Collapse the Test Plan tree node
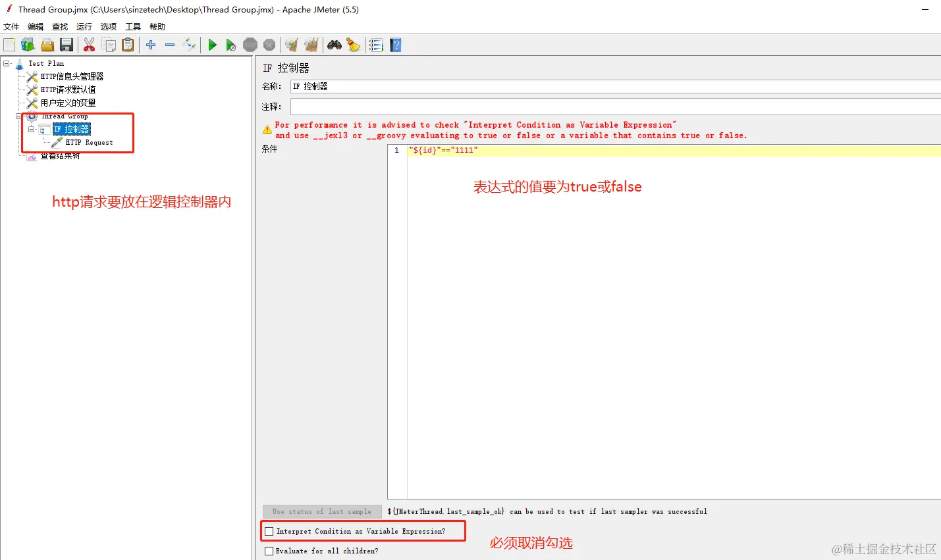The width and height of the screenshot is (941, 560). 7,64
